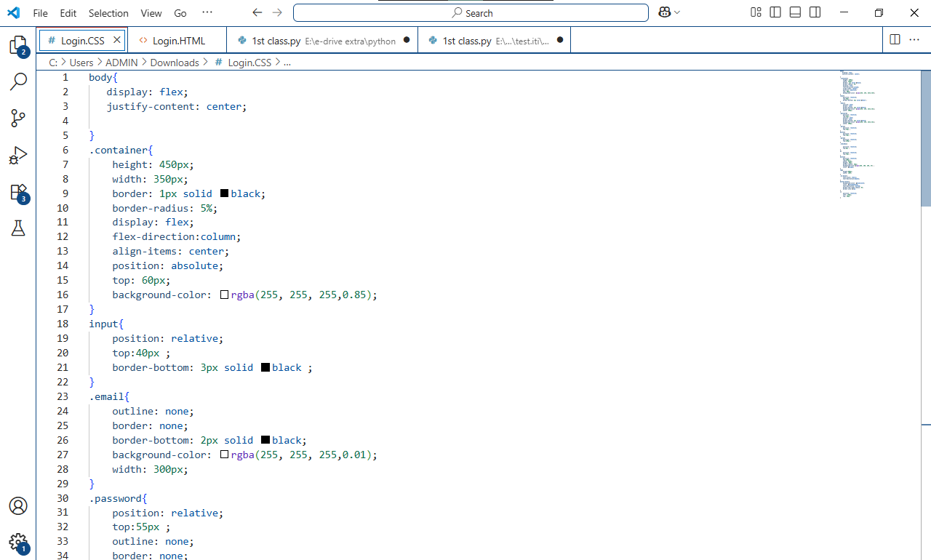Open editor more actions ellipsis menu
The height and width of the screenshot is (560, 931).
tap(913, 40)
